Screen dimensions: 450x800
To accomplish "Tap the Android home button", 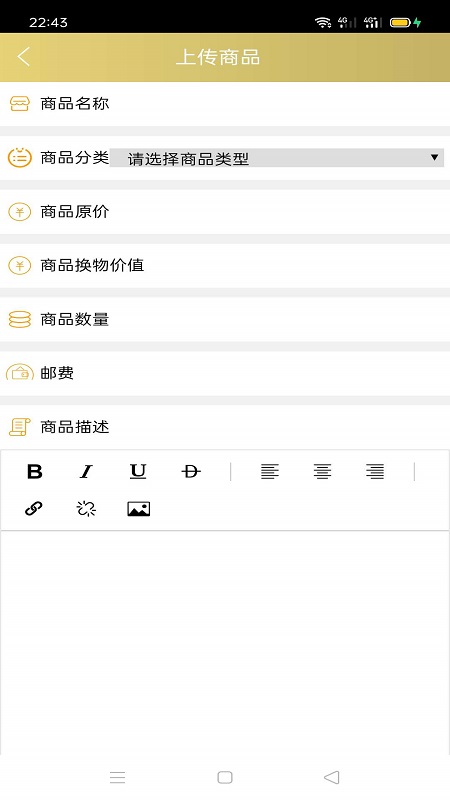I will pos(225,777).
